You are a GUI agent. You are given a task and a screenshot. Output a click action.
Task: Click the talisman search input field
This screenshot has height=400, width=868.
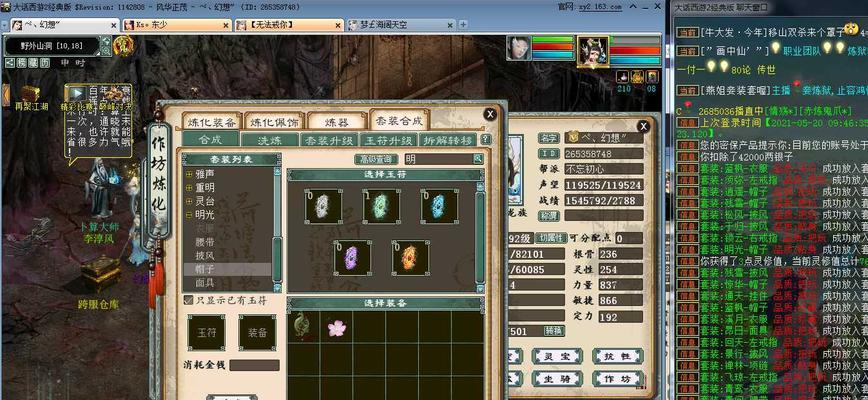(x=438, y=159)
